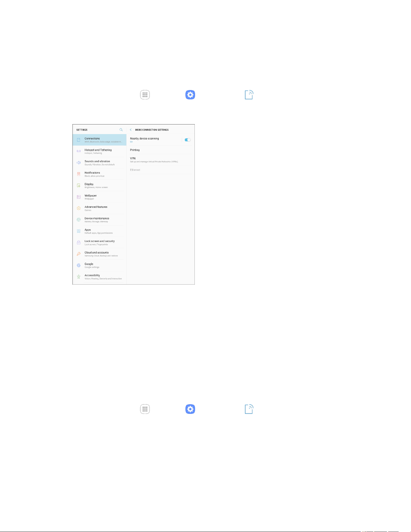The height and width of the screenshot is (532, 411).
Task: Click the "Google settings" subtitle
Action: point(92,267)
